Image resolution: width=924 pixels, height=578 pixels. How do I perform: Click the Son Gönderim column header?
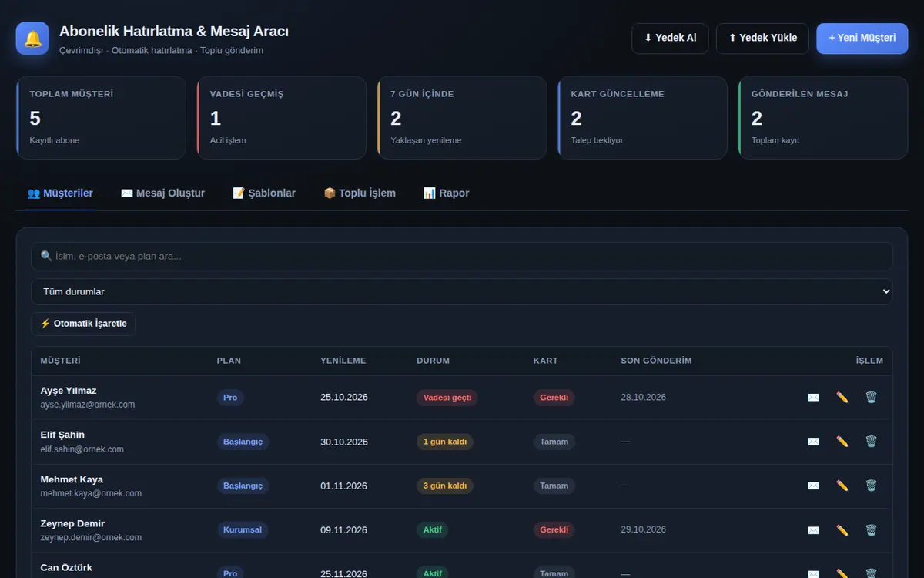(x=656, y=361)
